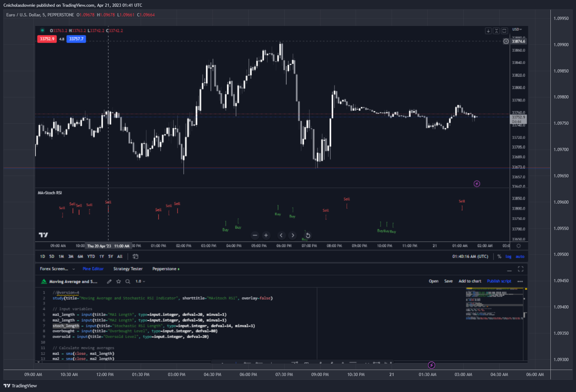Click the blue buy price 33757.7 button
Image resolution: width=576 pixels, height=392 pixels.
click(x=76, y=39)
